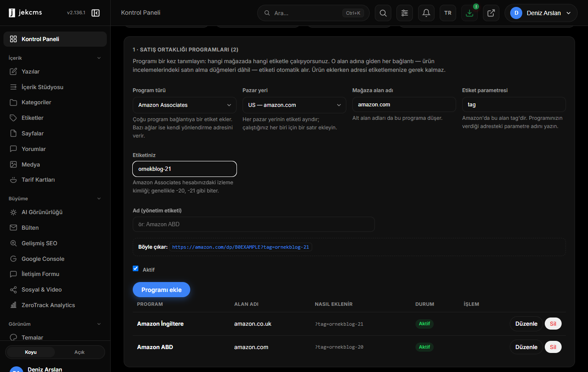Open site in new tab icon
Screen dimensions: 588x372
[491, 13]
